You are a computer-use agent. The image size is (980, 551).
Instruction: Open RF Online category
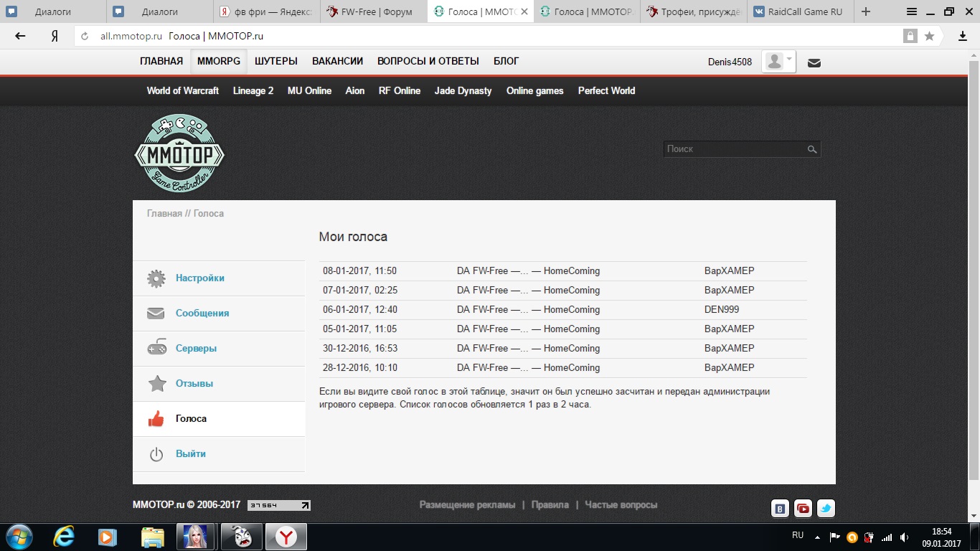[x=400, y=91]
